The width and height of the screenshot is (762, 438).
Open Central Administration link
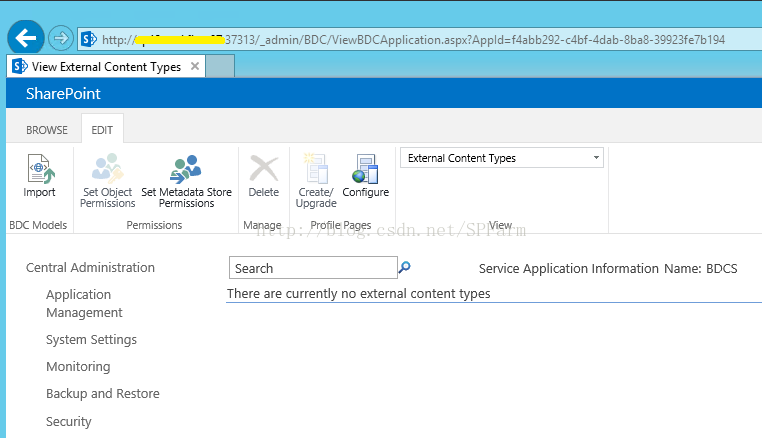click(90, 267)
